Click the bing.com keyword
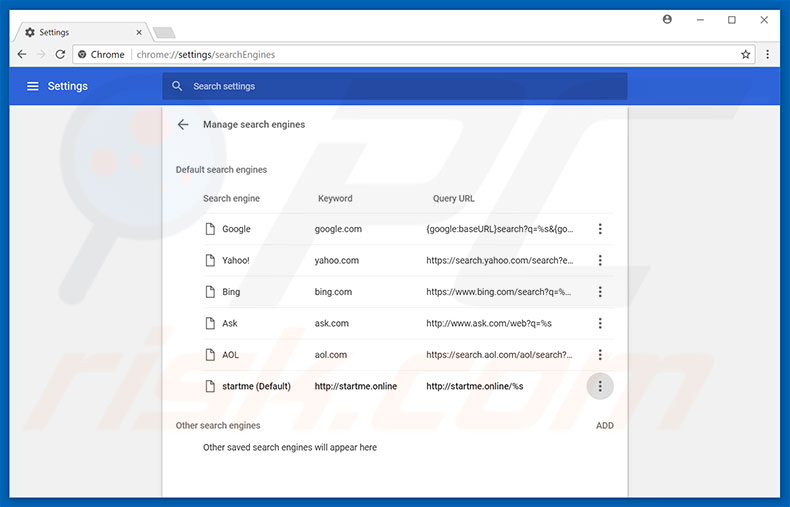790x507 pixels. click(333, 292)
